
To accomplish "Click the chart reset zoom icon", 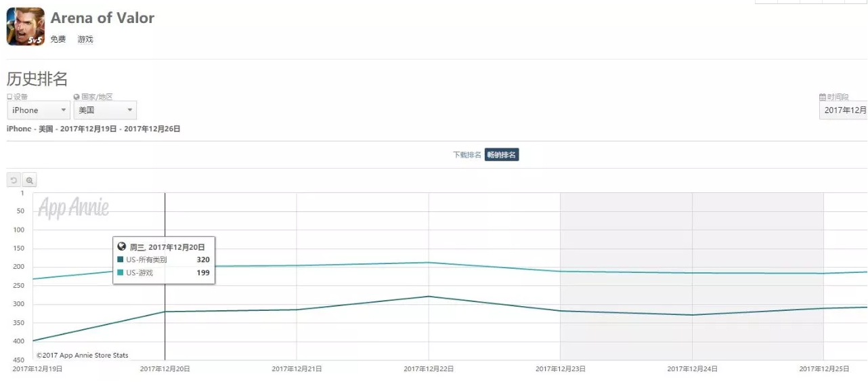I will pyautogui.click(x=14, y=180).
